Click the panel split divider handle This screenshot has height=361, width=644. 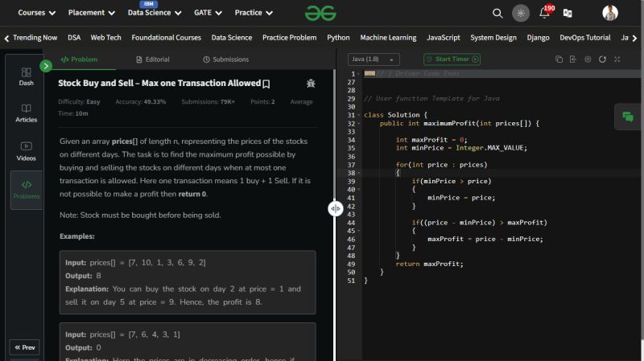[336, 209]
